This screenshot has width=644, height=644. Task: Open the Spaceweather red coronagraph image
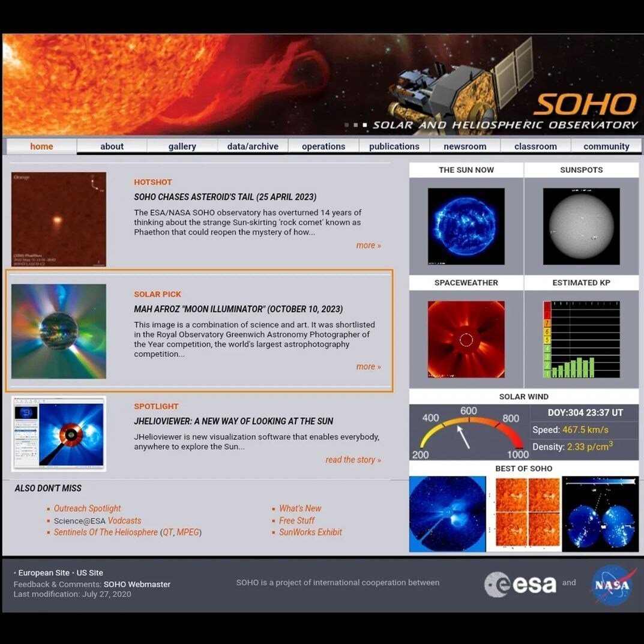point(466,339)
